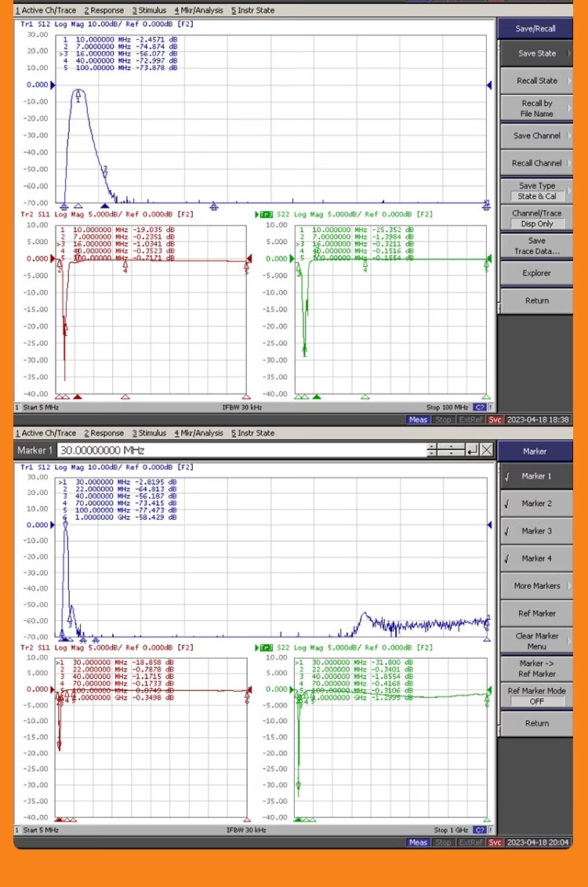Click the Enter arrow icon in Marker 1 entry bar
The width and height of the screenshot is (588, 887).
[471, 450]
